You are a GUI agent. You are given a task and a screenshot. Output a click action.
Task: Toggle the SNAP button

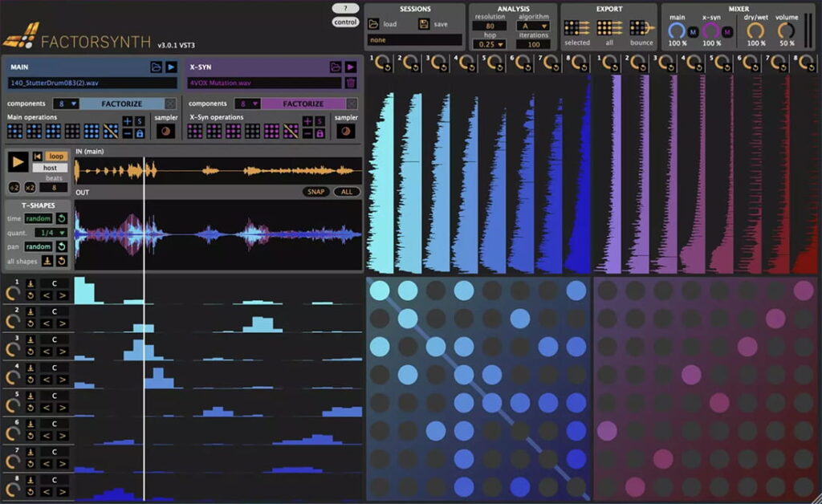[315, 192]
